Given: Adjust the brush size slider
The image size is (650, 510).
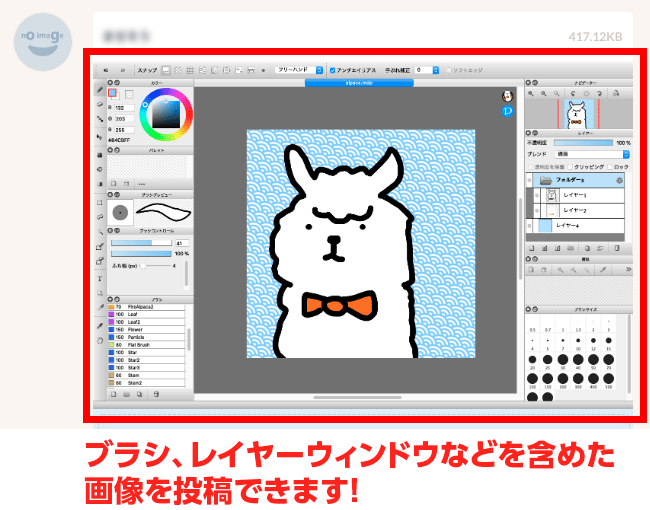Looking at the screenshot, I should (141, 243).
